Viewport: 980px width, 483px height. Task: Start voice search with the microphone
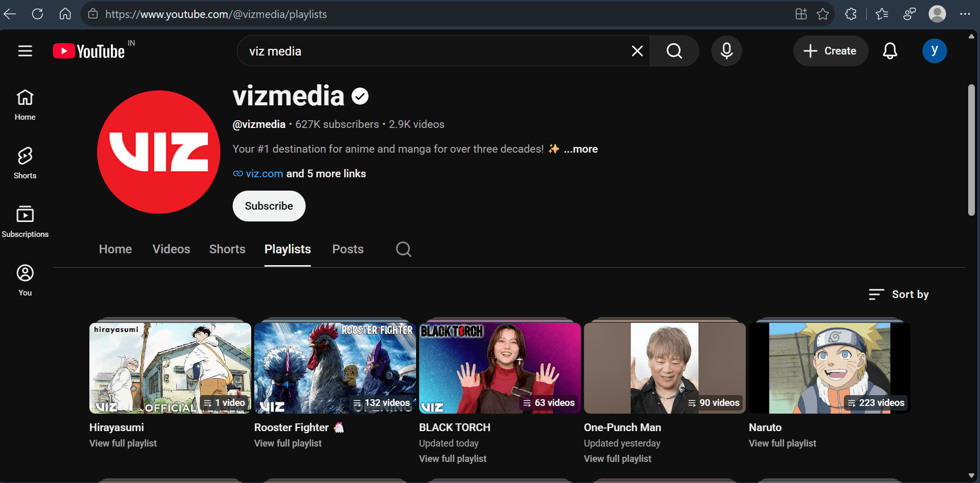726,51
